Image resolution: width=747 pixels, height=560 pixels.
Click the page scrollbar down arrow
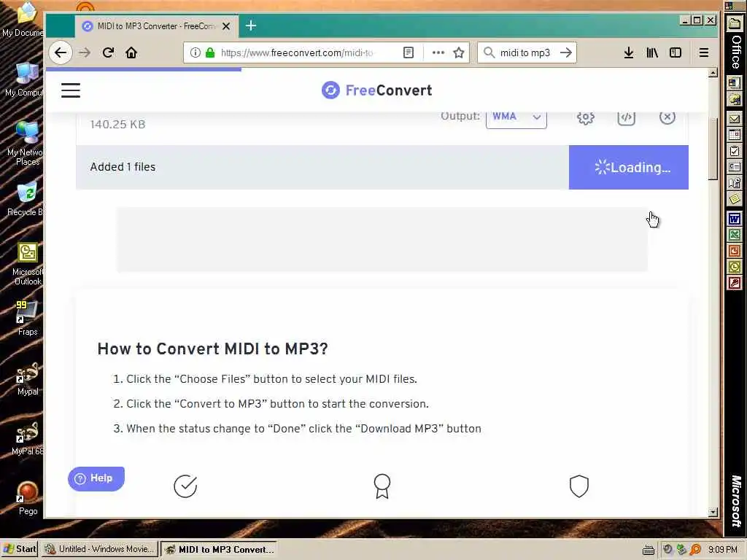[713, 513]
